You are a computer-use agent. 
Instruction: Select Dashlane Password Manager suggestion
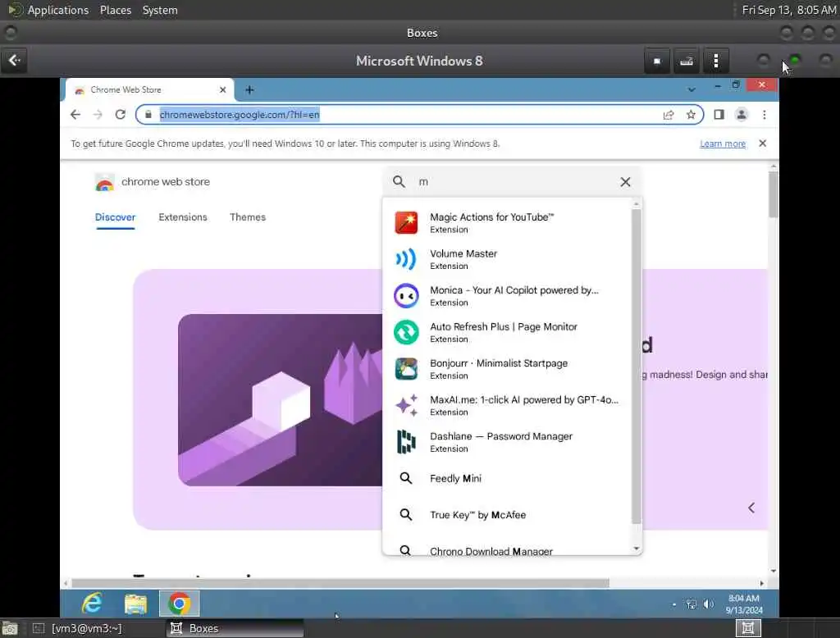point(508,442)
